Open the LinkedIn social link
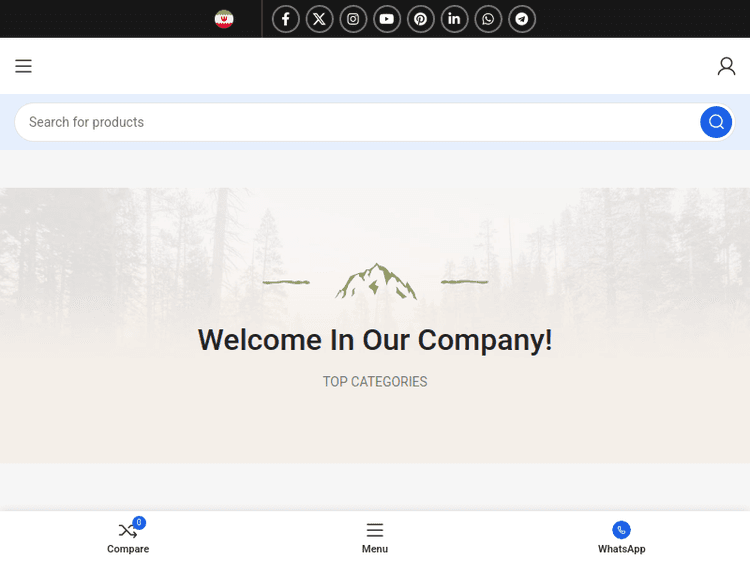Viewport: 750px width, 563px height. [x=454, y=19]
